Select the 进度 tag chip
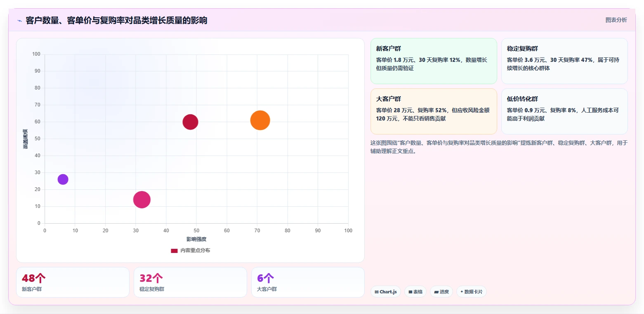The width and height of the screenshot is (644, 314). pos(441,292)
